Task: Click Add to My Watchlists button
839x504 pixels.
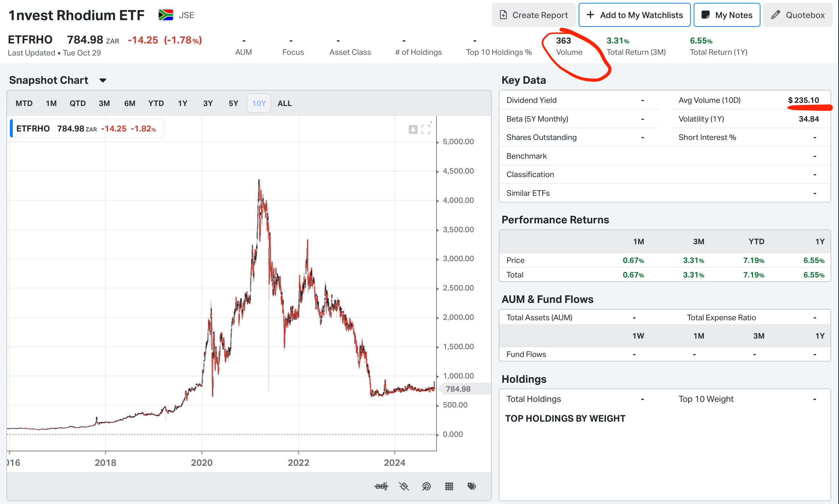Action: pyautogui.click(x=635, y=15)
